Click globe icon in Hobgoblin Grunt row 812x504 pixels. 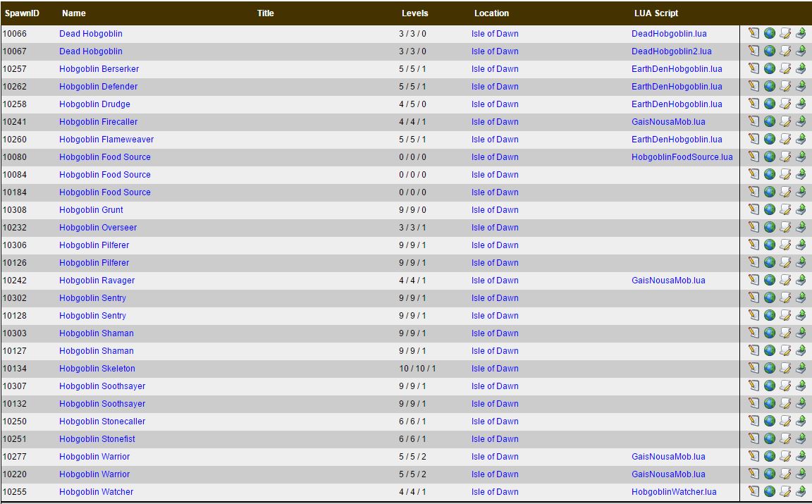[770, 209]
